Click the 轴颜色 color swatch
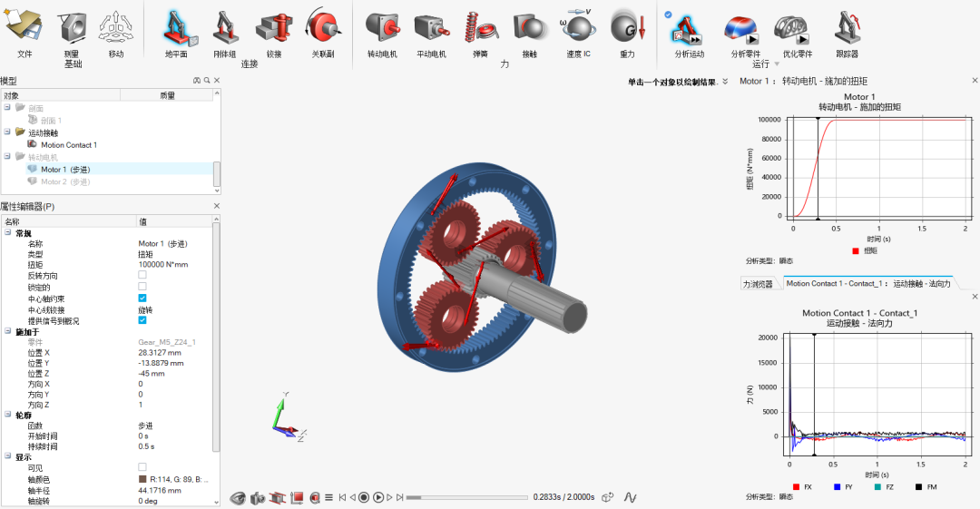This screenshot has height=509, width=980. (142, 479)
